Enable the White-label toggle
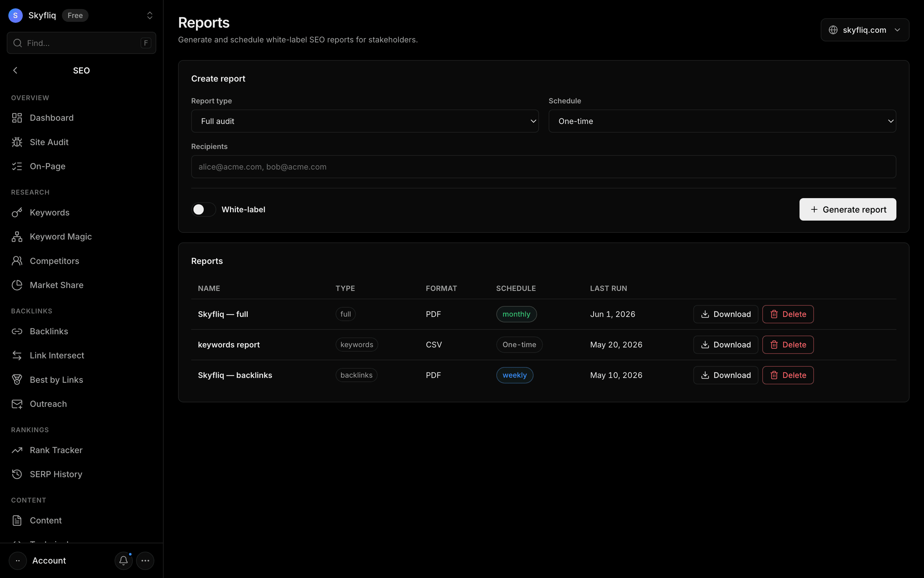The image size is (924, 578). (203, 209)
